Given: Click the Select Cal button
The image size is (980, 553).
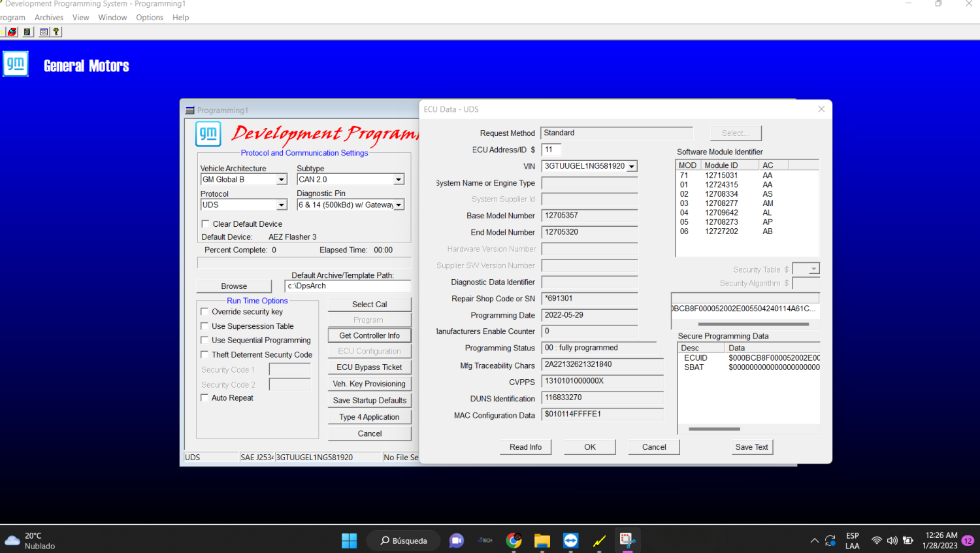Looking at the screenshot, I should pos(369,305).
